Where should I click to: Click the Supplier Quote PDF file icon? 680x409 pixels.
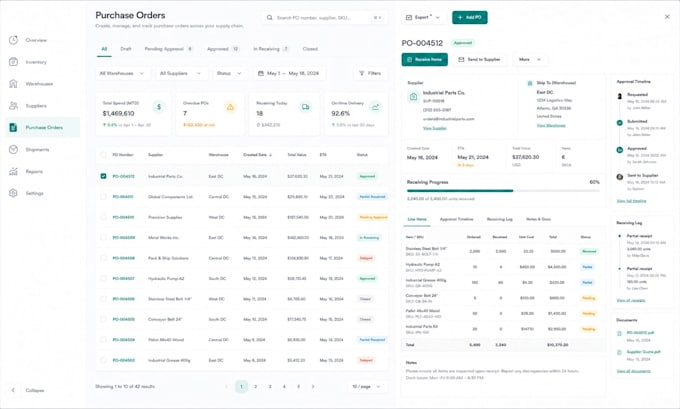coord(620,352)
